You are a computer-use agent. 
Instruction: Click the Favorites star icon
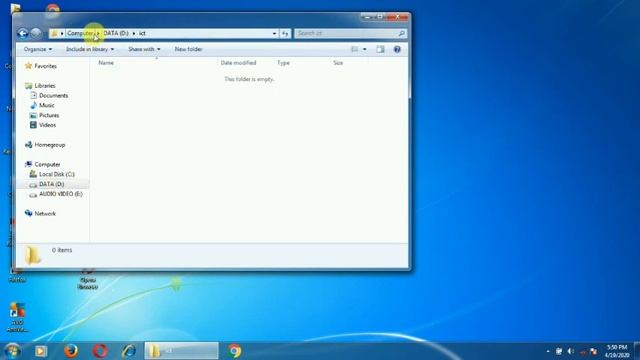[x=28, y=66]
